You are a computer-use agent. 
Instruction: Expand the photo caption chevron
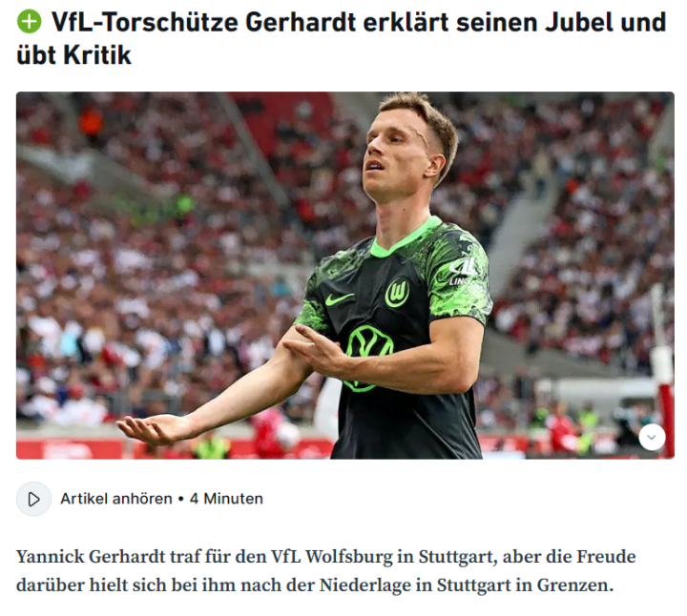(x=652, y=437)
